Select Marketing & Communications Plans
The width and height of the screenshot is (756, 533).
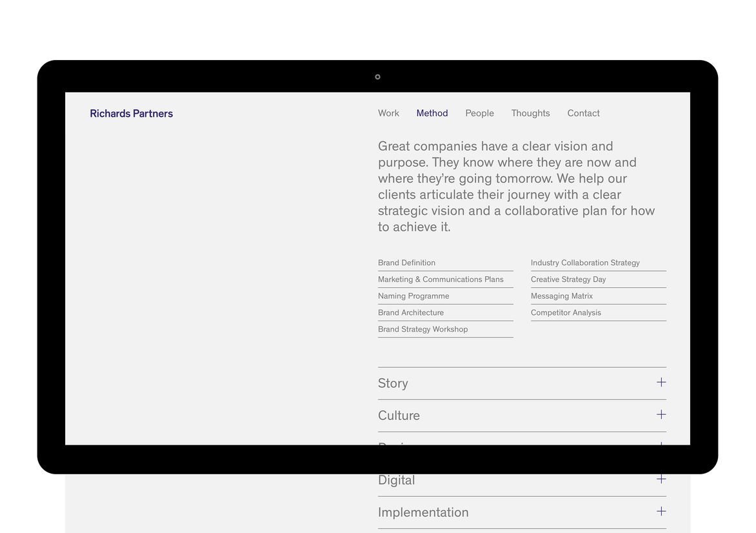point(441,279)
